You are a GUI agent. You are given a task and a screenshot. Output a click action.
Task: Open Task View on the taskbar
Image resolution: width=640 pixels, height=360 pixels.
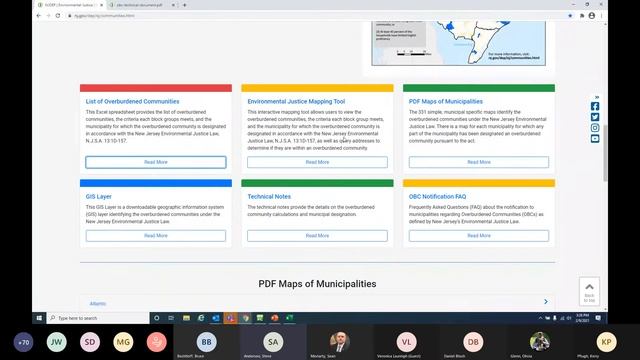pyautogui.click(x=171, y=318)
